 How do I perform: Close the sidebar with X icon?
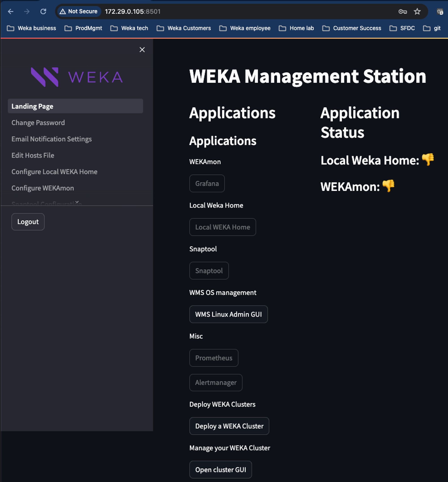pyautogui.click(x=142, y=50)
